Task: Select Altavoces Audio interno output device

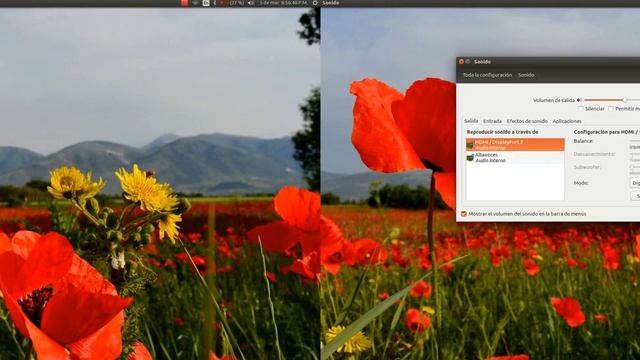Action: [515, 158]
